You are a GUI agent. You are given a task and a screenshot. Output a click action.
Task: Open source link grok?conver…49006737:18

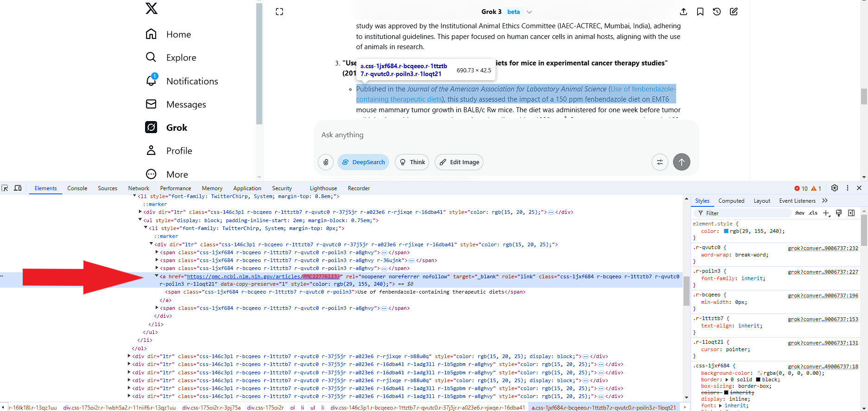[x=823, y=366]
